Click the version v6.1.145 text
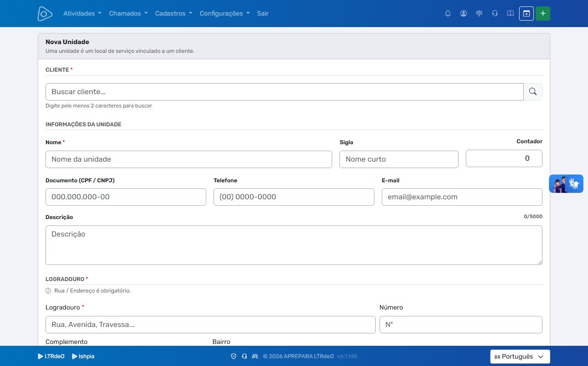 [347, 356]
